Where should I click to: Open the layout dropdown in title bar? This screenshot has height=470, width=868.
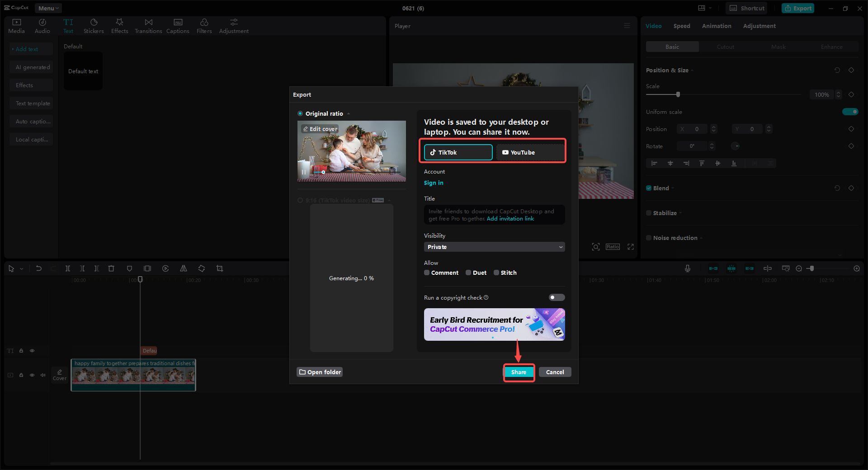click(x=704, y=8)
